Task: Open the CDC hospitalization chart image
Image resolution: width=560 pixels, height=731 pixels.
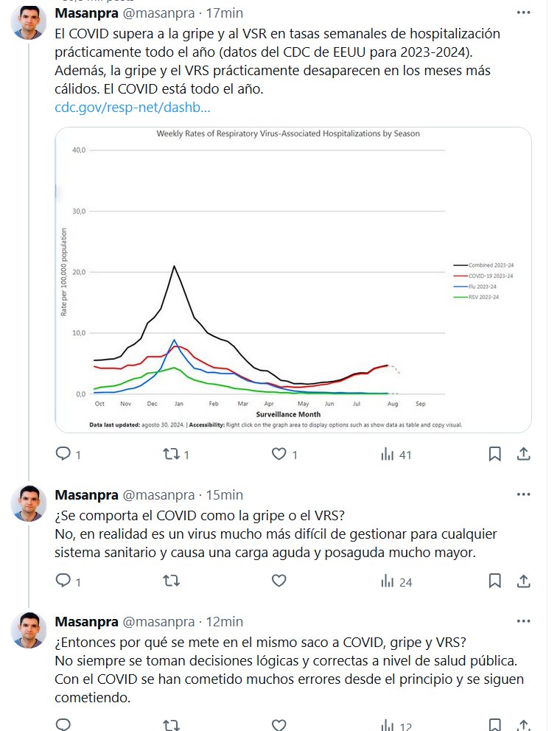Action: coord(293,280)
